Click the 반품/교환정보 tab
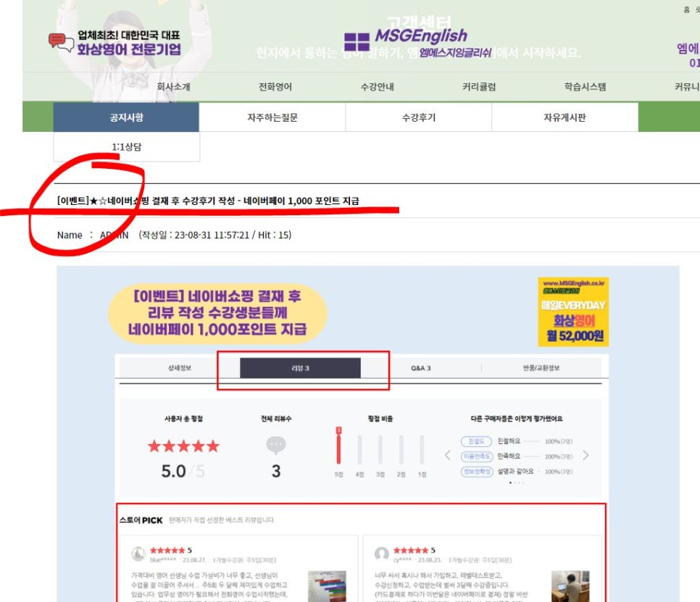This screenshot has height=602, width=700. click(541, 368)
